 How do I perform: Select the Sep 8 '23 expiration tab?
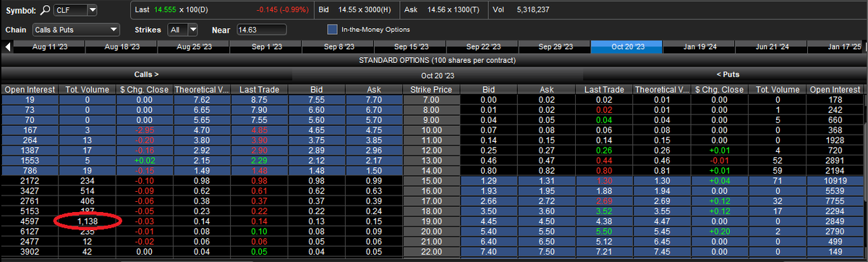338,46
